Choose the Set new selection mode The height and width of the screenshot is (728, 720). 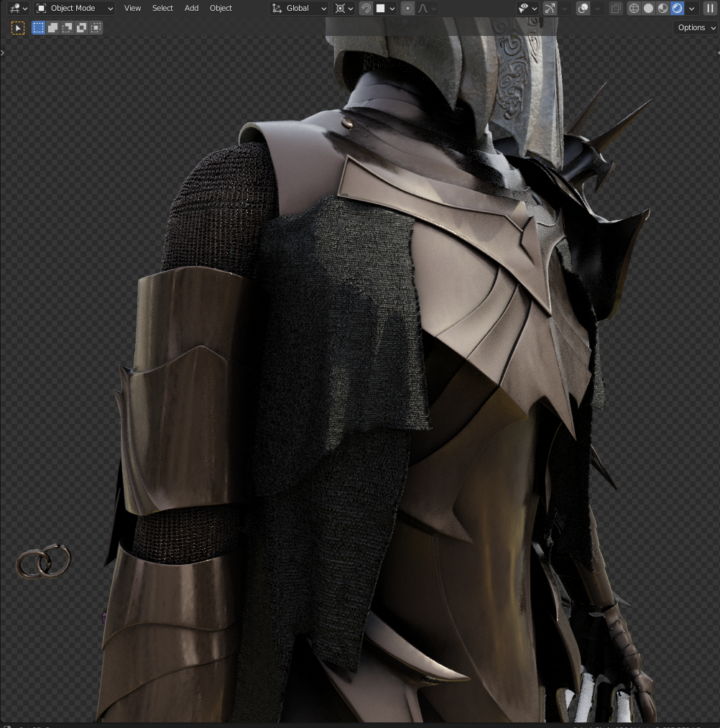[39, 28]
